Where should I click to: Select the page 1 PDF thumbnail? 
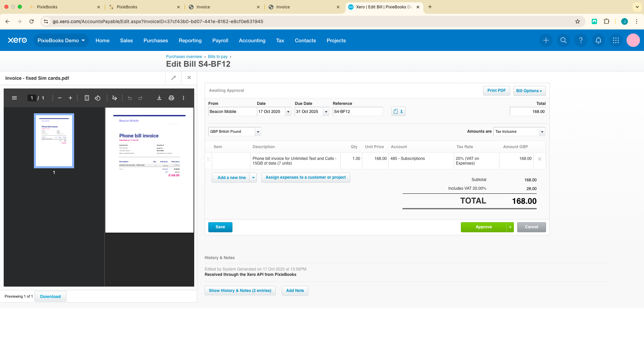click(x=54, y=141)
